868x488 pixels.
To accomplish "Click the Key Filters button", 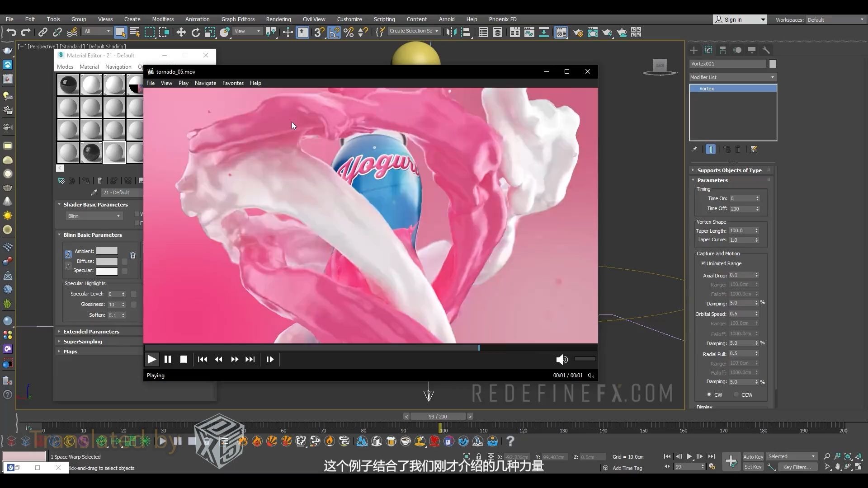I will tap(797, 467).
